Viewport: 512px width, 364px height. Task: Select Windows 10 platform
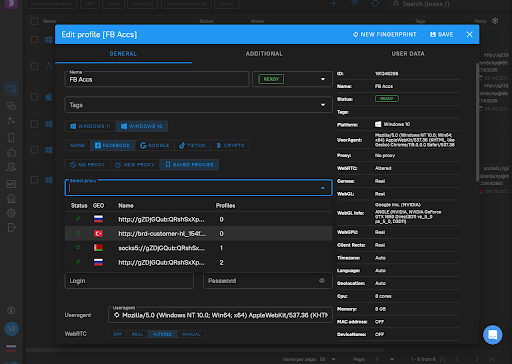pyautogui.click(x=141, y=126)
